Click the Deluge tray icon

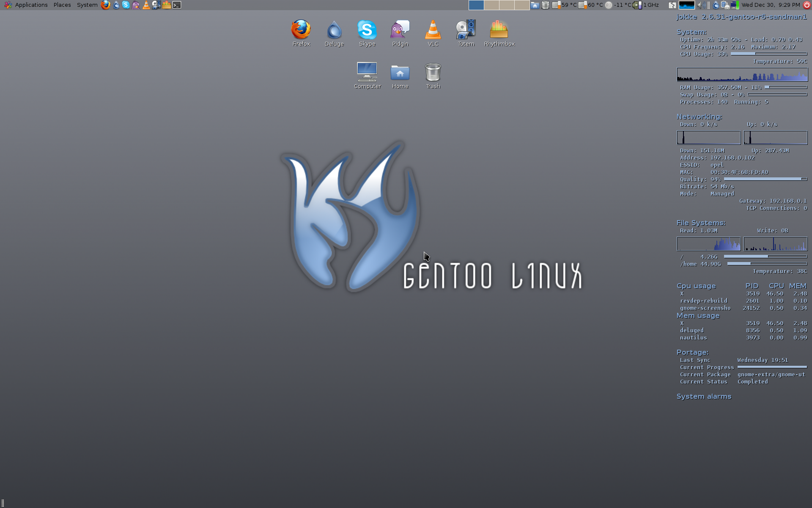(716, 5)
